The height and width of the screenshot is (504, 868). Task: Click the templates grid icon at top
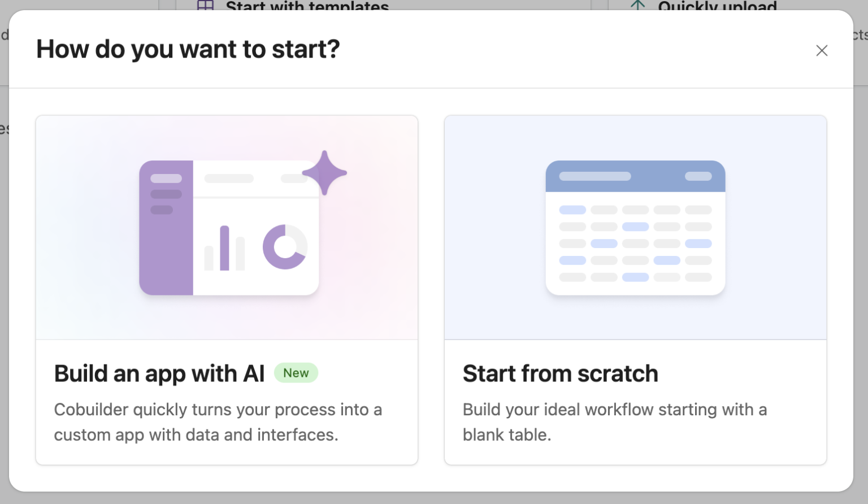pos(205,5)
